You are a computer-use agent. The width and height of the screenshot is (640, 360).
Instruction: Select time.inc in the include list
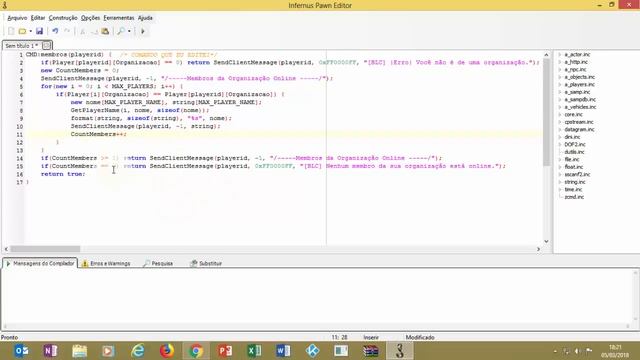click(x=573, y=189)
